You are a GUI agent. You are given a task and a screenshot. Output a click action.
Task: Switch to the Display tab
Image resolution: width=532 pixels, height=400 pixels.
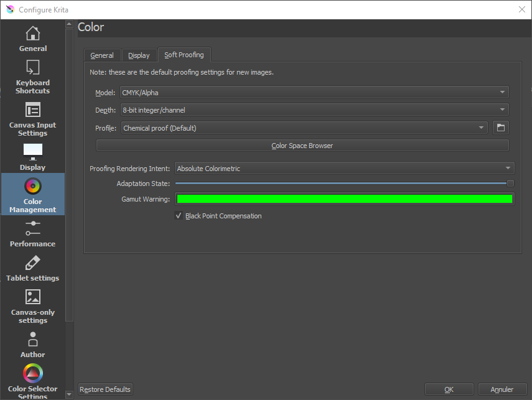139,55
